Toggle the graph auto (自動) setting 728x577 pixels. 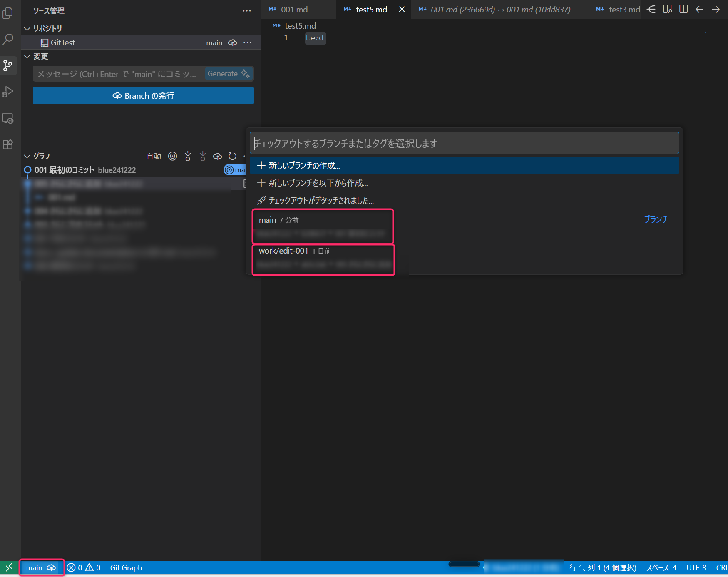click(154, 156)
